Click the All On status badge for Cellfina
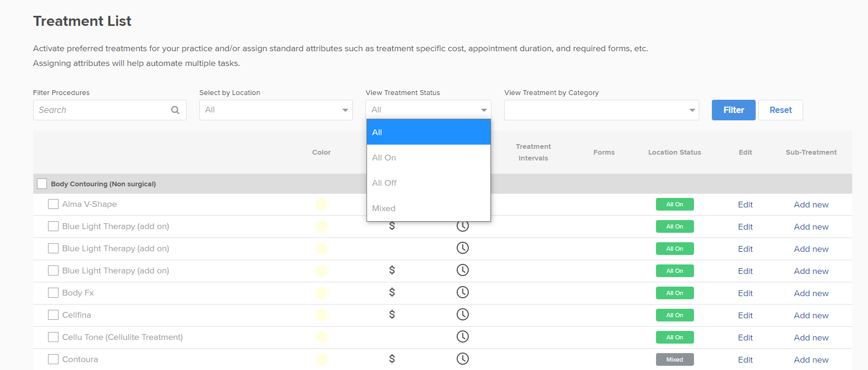 click(674, 315)
